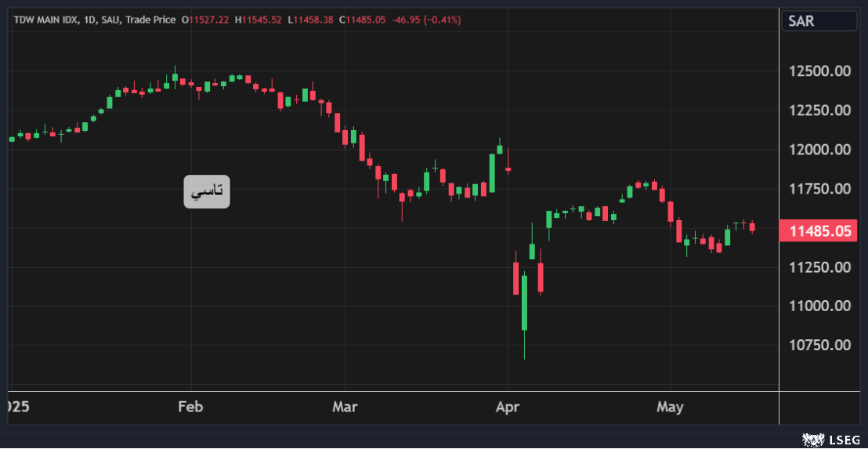Click the Mar label on time axis

click(345, 407)
